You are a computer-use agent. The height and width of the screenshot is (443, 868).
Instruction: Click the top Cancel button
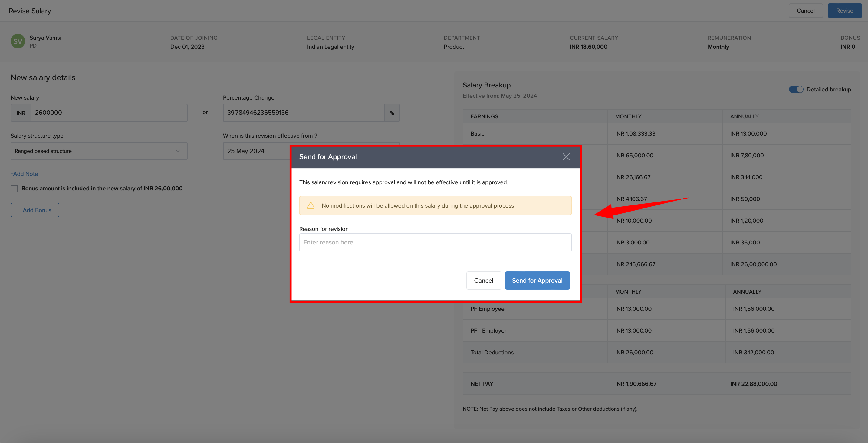[x=805, y=11]
